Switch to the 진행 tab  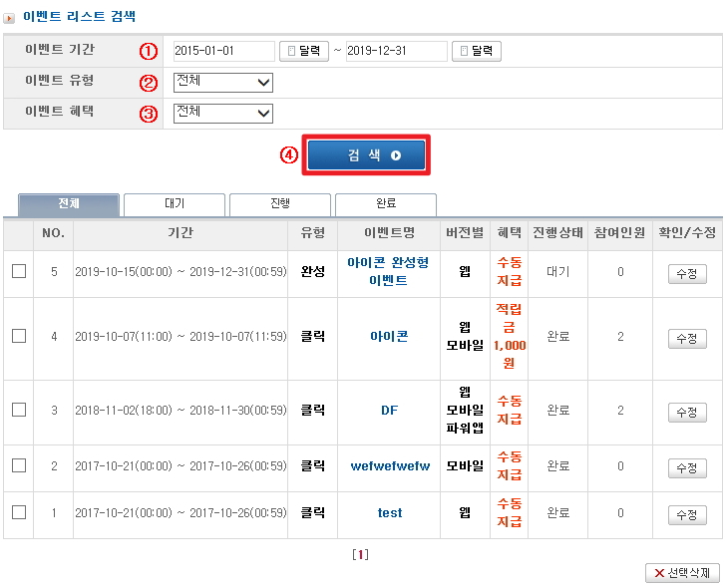click(280, 204)
